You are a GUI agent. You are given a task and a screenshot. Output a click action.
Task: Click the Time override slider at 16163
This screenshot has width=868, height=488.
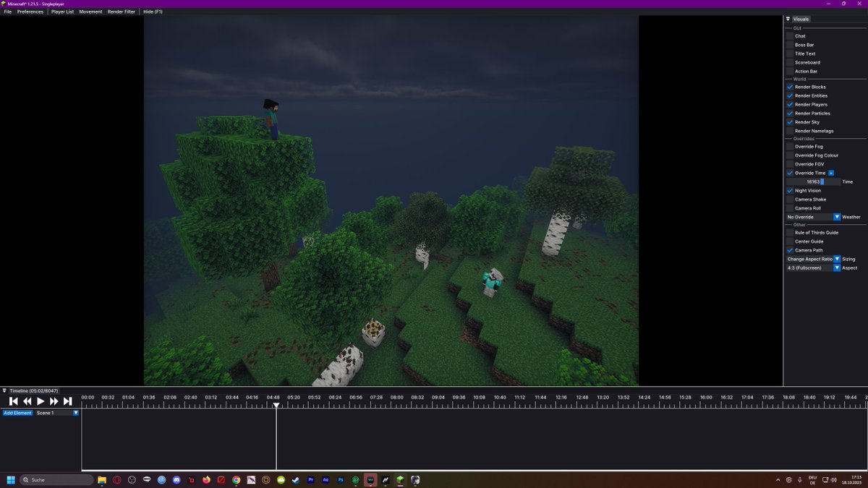[814, 181]
